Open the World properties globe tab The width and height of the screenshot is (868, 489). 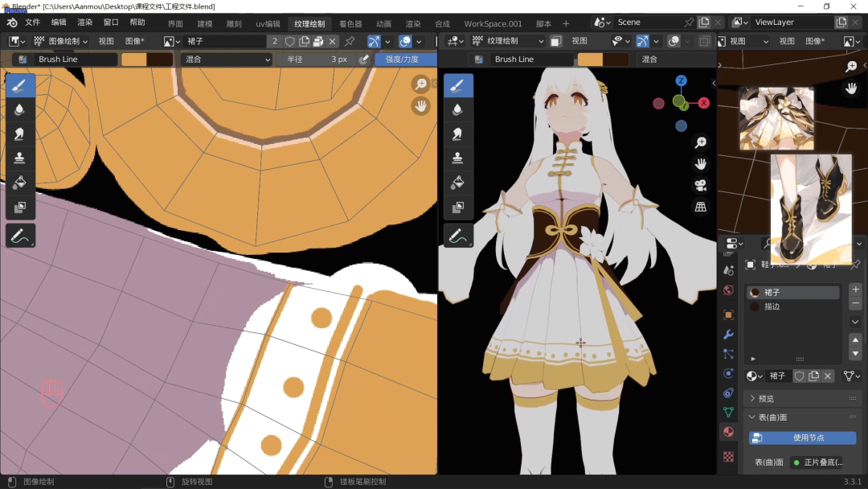(728, 290)
